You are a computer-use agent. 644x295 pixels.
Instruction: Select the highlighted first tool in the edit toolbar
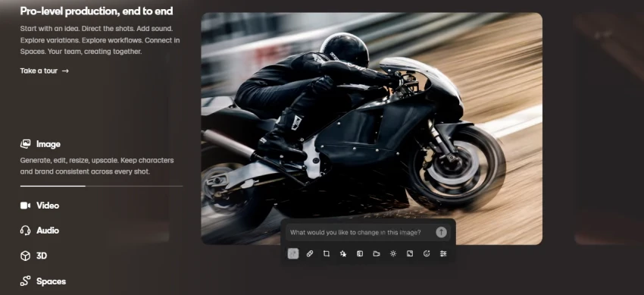point(293,254)
